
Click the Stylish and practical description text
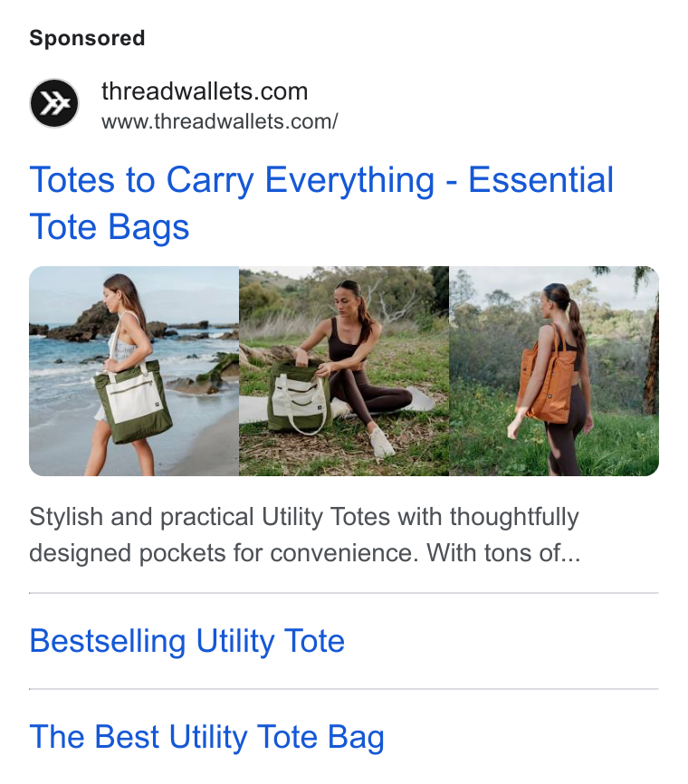click(x=305, y=535)
